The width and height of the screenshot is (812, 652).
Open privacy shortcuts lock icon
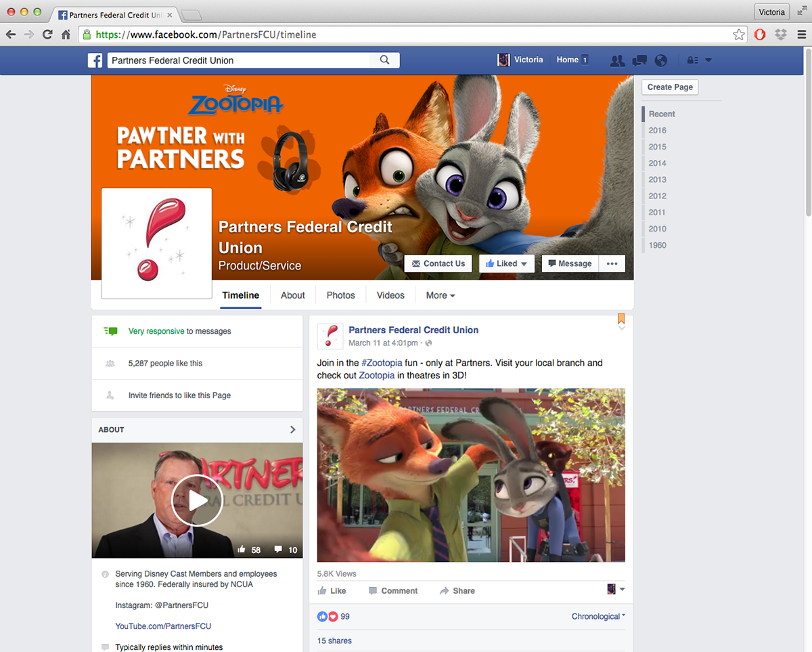point(692,60)
